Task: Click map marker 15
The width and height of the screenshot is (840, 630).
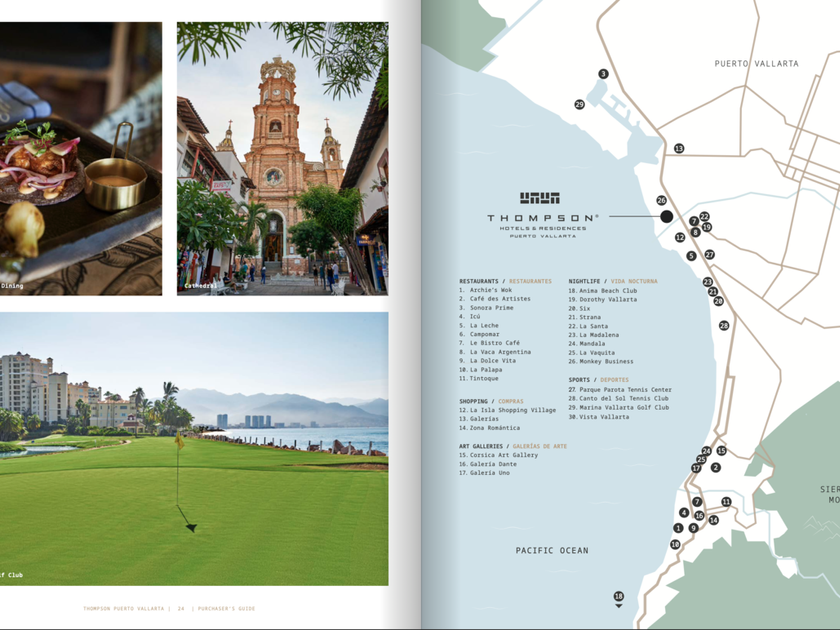Action: 721,451
